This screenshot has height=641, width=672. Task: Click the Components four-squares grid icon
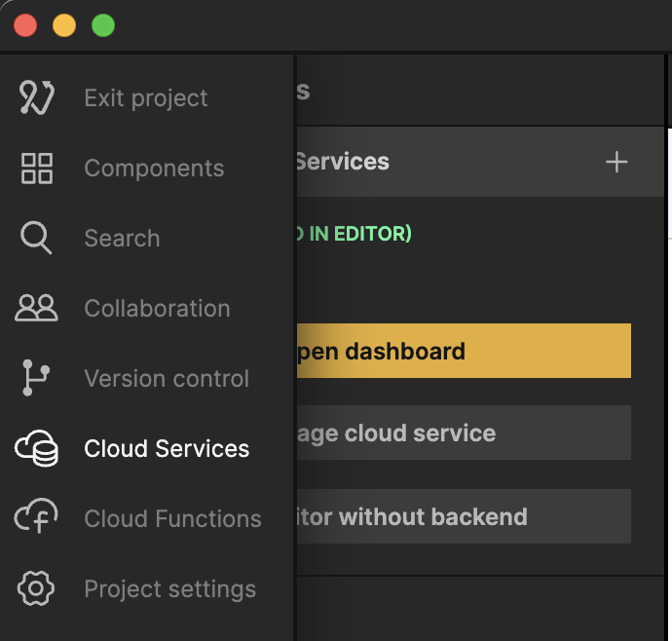(36, 169)
